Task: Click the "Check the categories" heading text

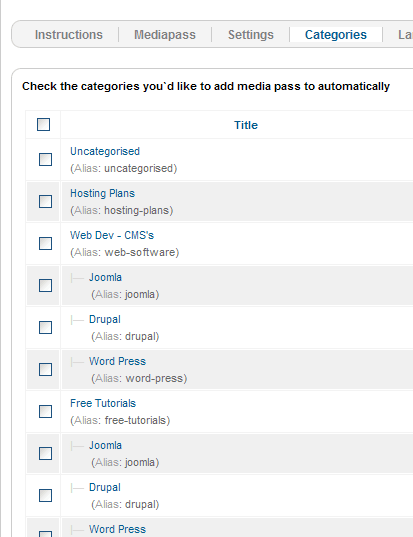Action: click(x=206, y=86)
